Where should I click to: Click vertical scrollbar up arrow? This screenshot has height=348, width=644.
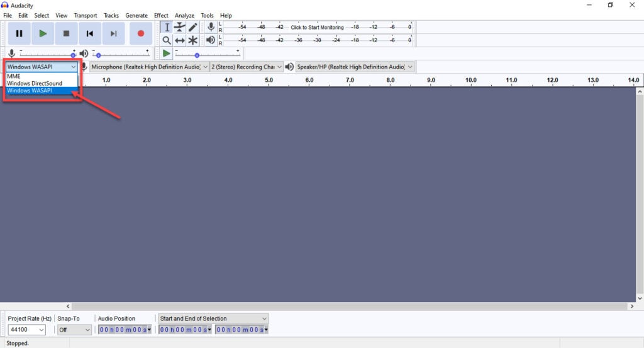[x=640, y=92]
